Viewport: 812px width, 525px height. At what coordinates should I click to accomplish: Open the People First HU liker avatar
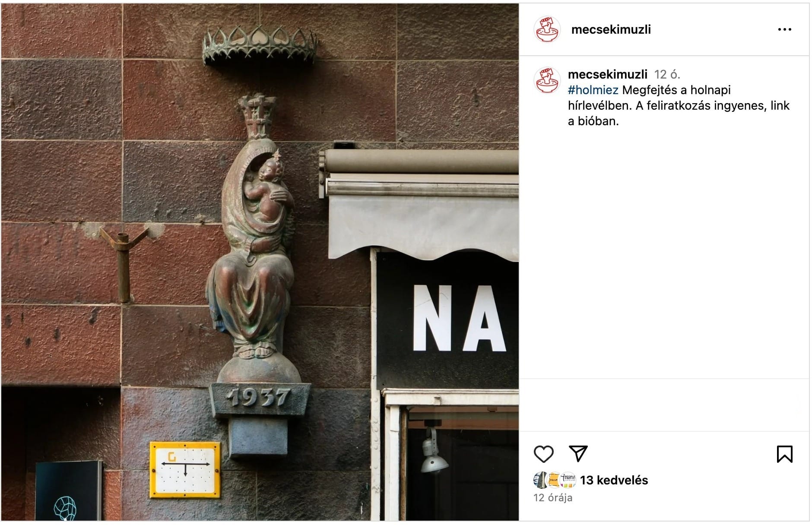click(568, 480)
